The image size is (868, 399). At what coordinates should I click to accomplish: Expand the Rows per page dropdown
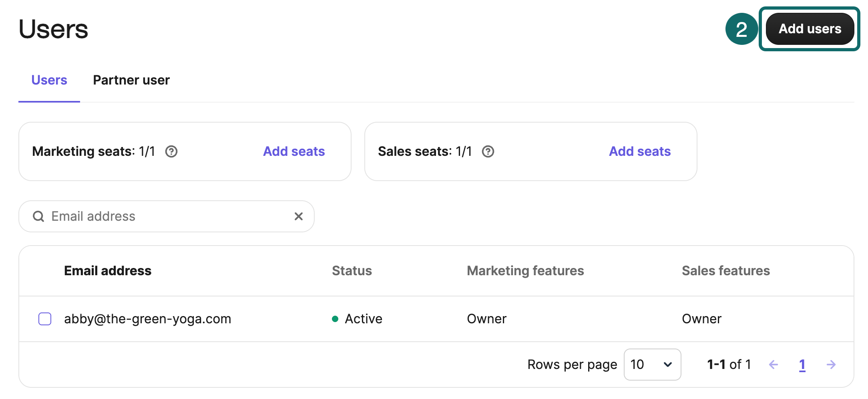(x=652, y=365)
